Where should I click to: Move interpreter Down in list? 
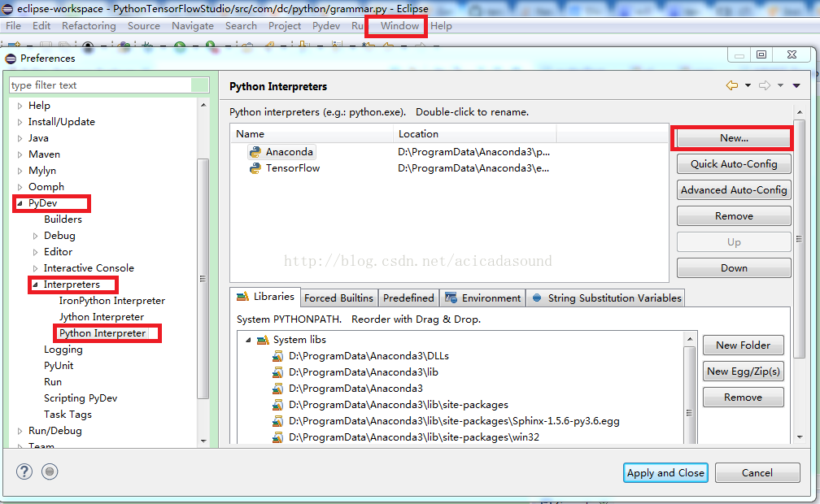[734, 268]
